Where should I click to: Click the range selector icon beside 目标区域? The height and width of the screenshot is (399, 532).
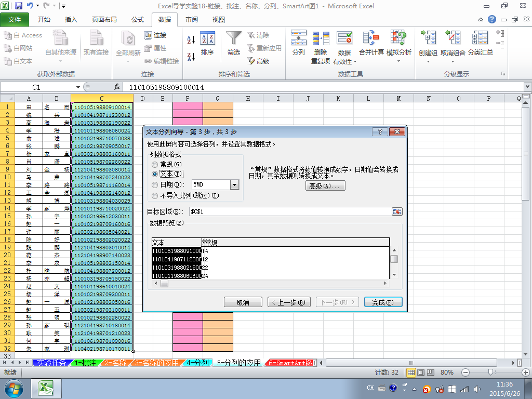397,211
